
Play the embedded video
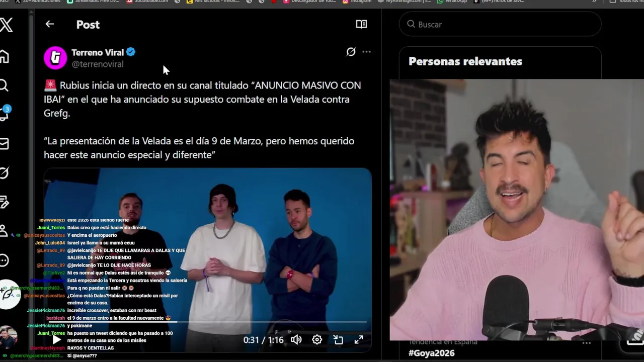[56, 340]
